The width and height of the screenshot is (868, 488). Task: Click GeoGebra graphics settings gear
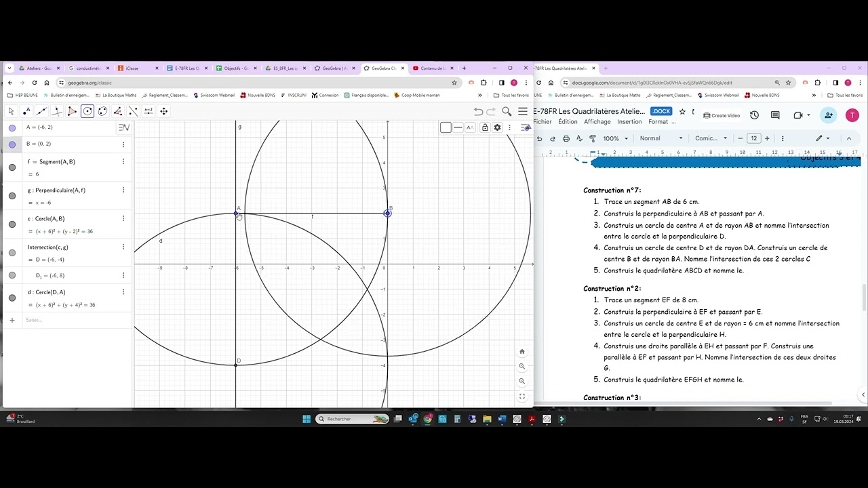497,127
